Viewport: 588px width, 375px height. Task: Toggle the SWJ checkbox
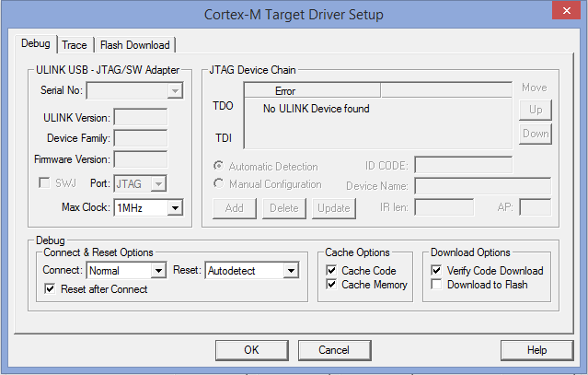(x=44, y=183)
